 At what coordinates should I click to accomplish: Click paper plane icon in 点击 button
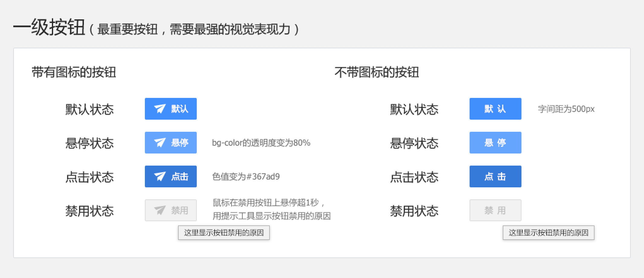pos(160,176)
